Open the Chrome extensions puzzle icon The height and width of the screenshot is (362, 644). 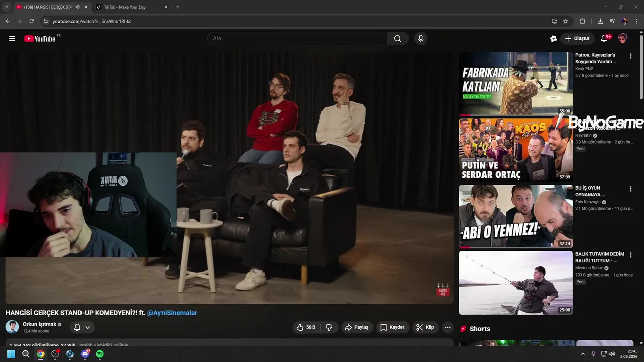coord(583,21)
